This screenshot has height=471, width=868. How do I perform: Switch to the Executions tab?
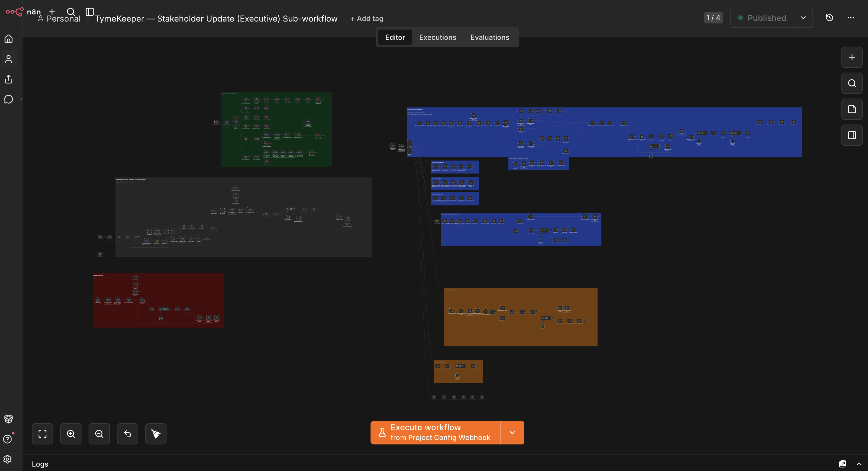(438, 37)
